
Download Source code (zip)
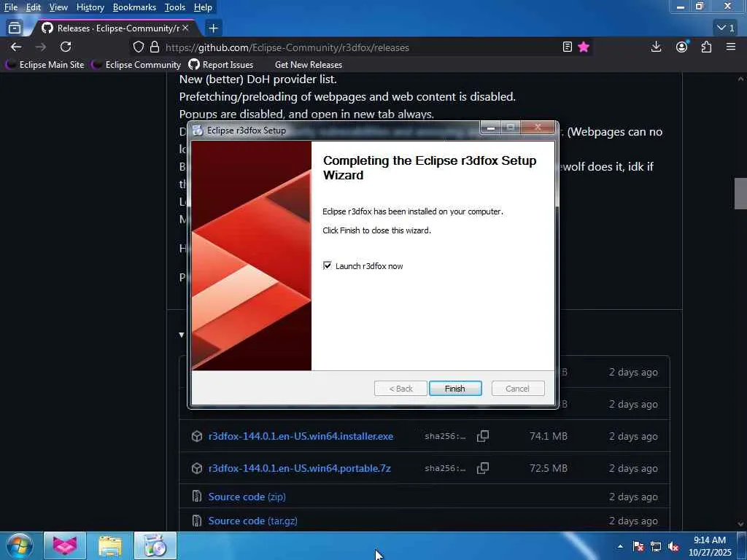pos(247,497)
